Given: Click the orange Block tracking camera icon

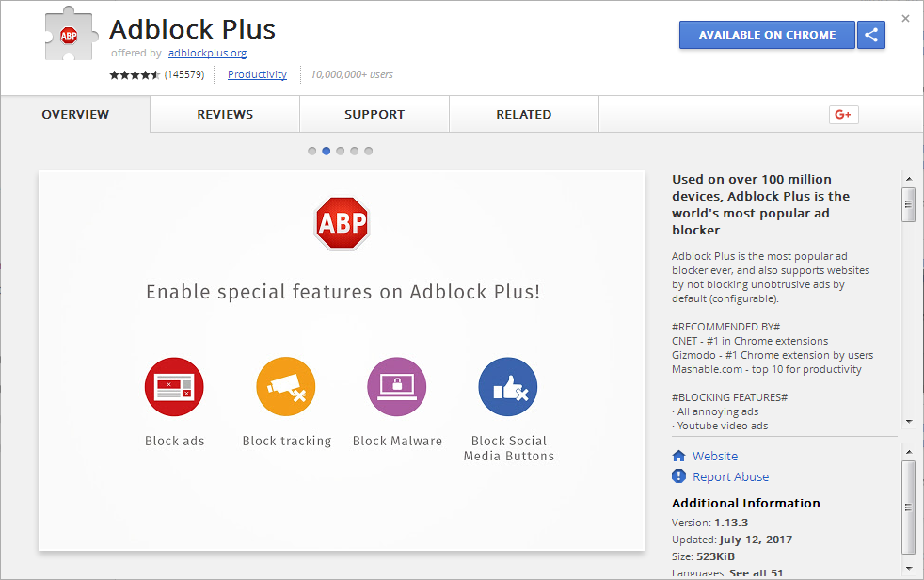Looking at the screenshot, I should 286,387.
